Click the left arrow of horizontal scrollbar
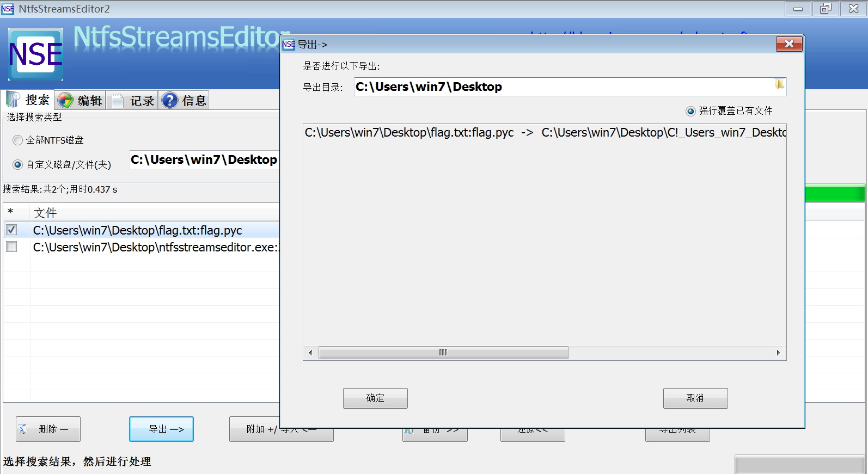This screenshot has width=868, height=474. pos(310,353)
